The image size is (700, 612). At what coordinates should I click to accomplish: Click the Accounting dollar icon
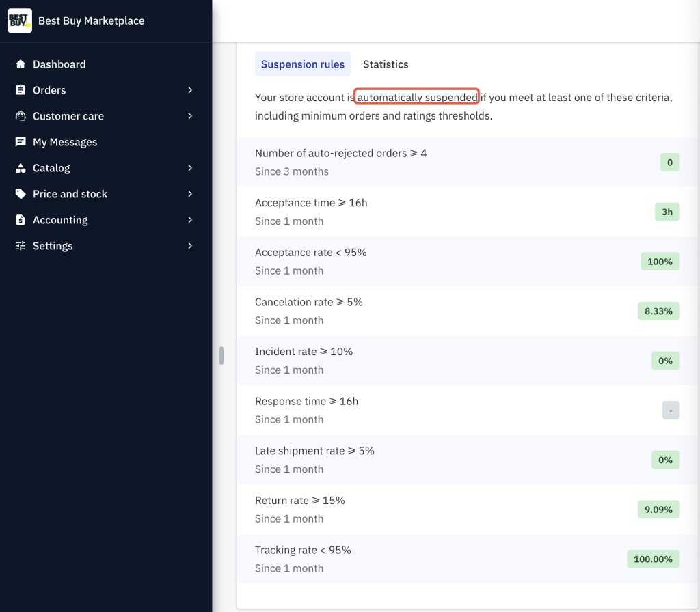(x=21, y=220)
